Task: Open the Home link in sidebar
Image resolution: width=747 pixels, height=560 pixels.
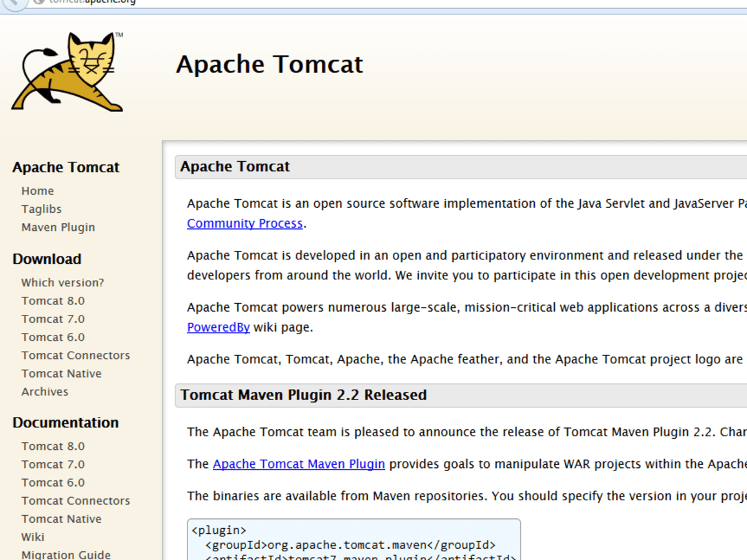Action: point(37,191)
